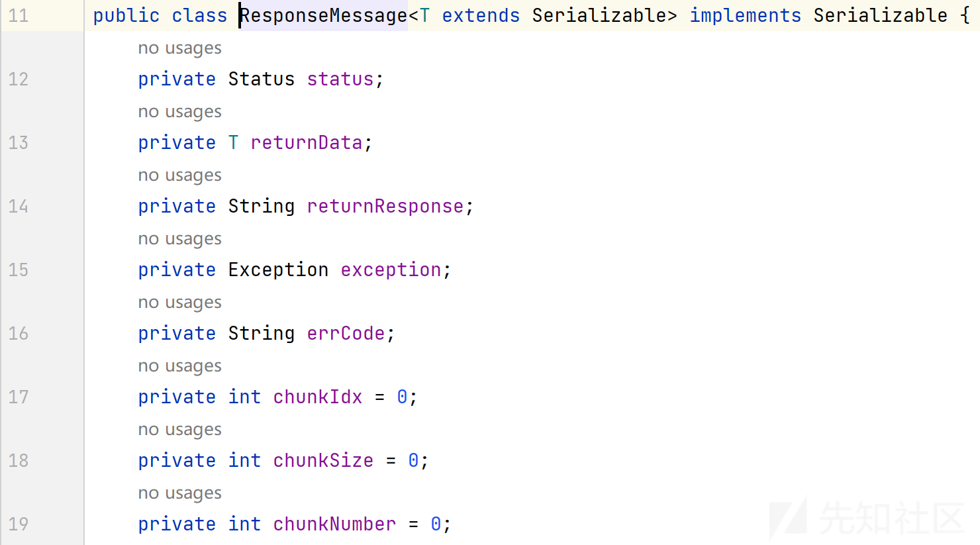Click the 'extends' keyword in class declaration
Viewport: 980px width, 545px height.
pyautogui.click(x=481, y=15)
